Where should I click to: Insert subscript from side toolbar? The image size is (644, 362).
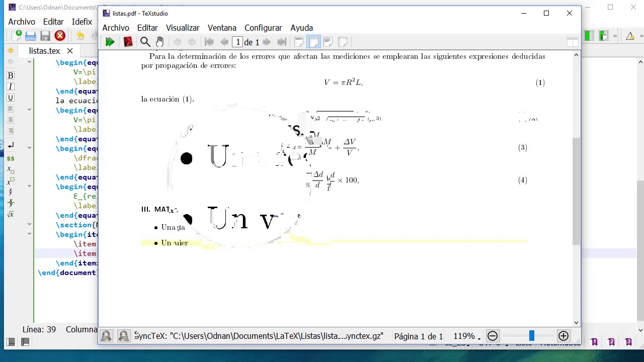10,170
